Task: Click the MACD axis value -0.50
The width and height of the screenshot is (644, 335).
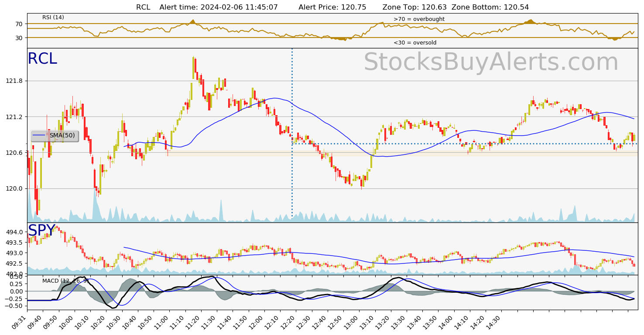Action: [14, 306]
